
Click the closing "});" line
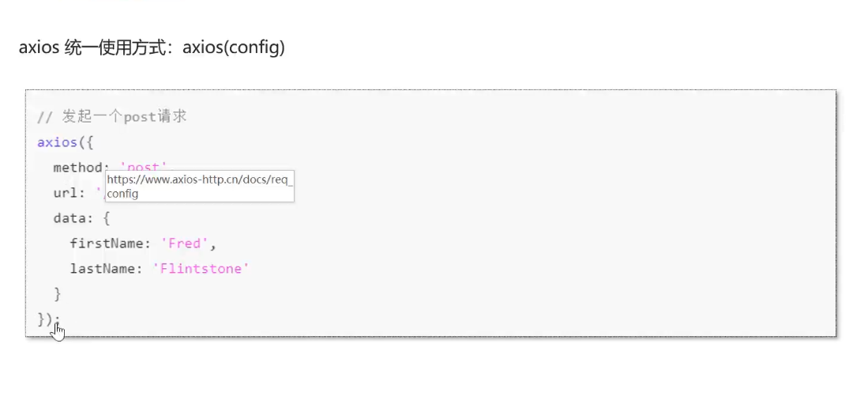pyautogui.click(x=49, y=319)
